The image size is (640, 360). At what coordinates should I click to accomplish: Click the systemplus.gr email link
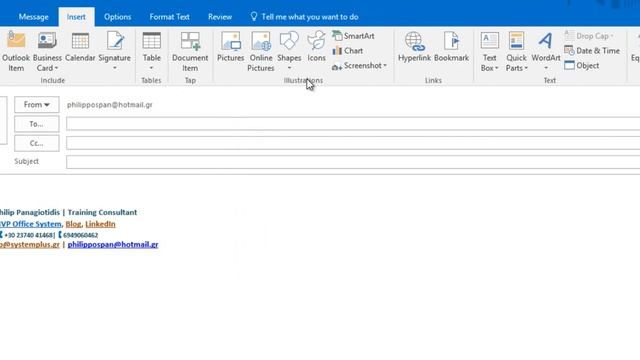point(30,244)
